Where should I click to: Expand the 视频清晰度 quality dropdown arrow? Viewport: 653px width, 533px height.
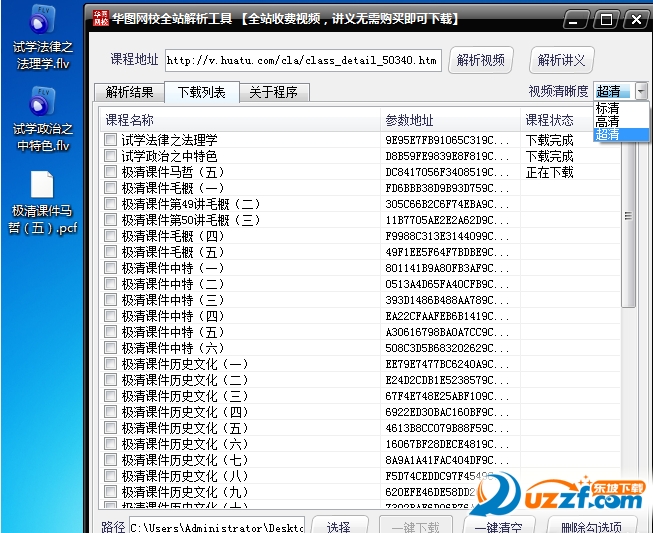pos(641,91)
